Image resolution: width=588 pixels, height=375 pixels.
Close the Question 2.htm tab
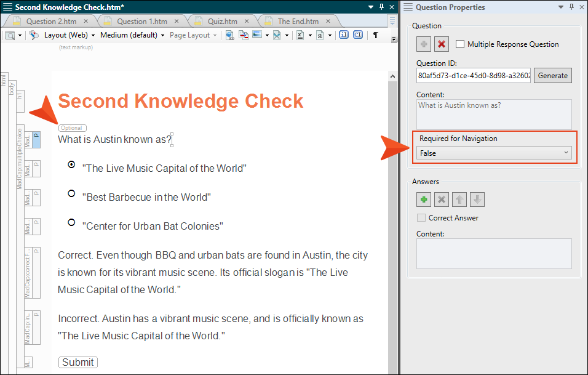click(86, 22)
